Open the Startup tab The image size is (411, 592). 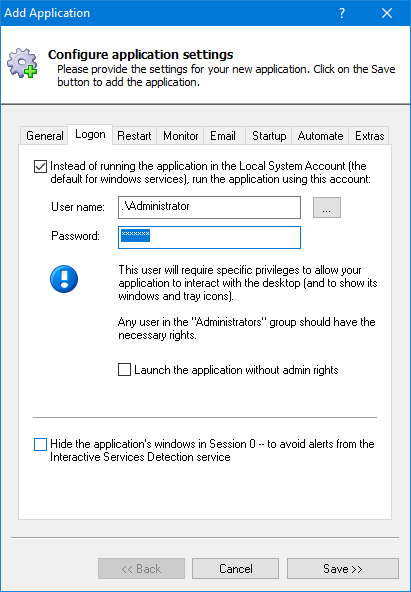coord(269,136)
